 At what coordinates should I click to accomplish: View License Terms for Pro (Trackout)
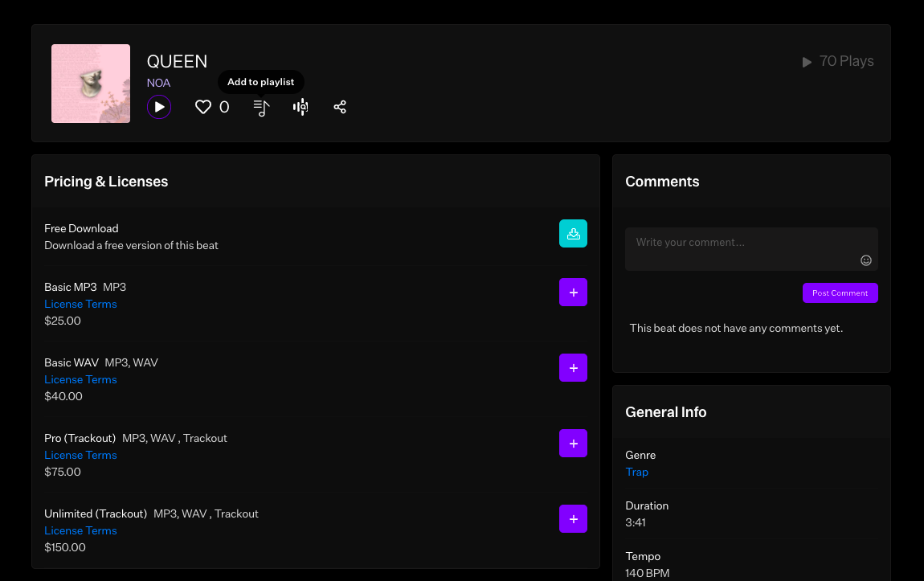[80, 455]
